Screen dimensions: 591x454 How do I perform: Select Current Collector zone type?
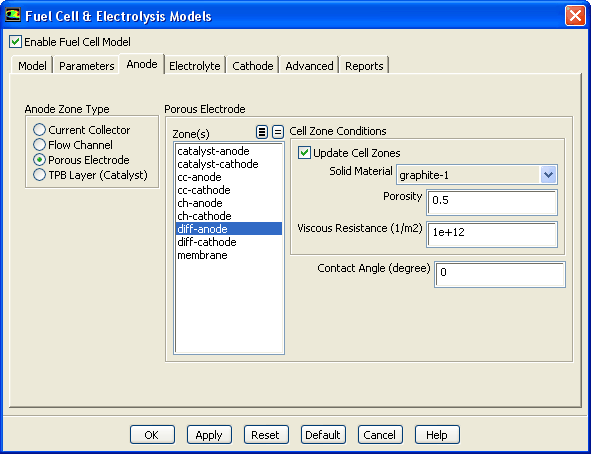[39, 130]
